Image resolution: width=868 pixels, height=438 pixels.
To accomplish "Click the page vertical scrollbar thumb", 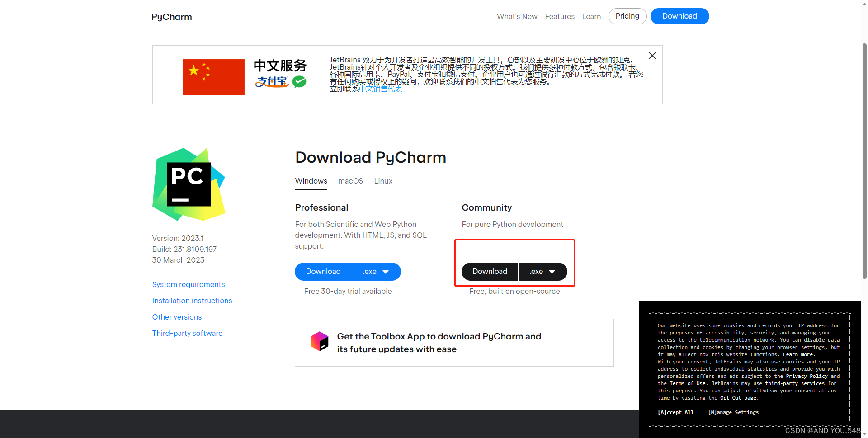I will point(864,160).
